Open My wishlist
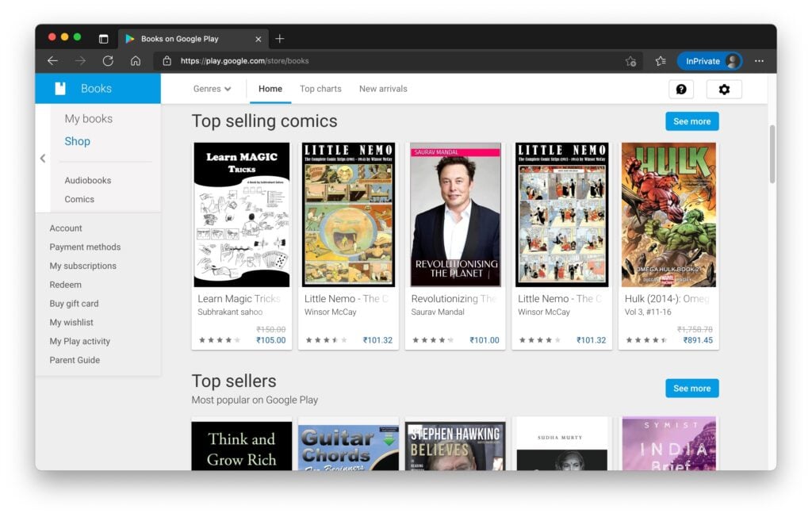Image resolution: width=812 pixels, height=517 pixels. [x=71, y=322]
